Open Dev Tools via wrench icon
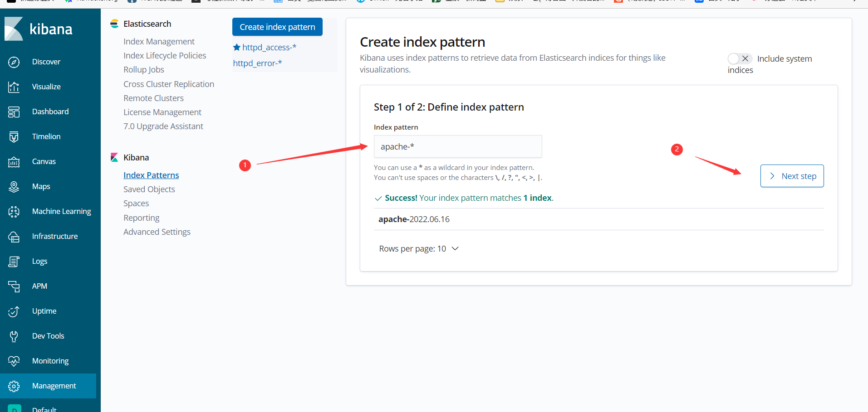This screenshot has width=868, height=412. (x=14, y=336)
